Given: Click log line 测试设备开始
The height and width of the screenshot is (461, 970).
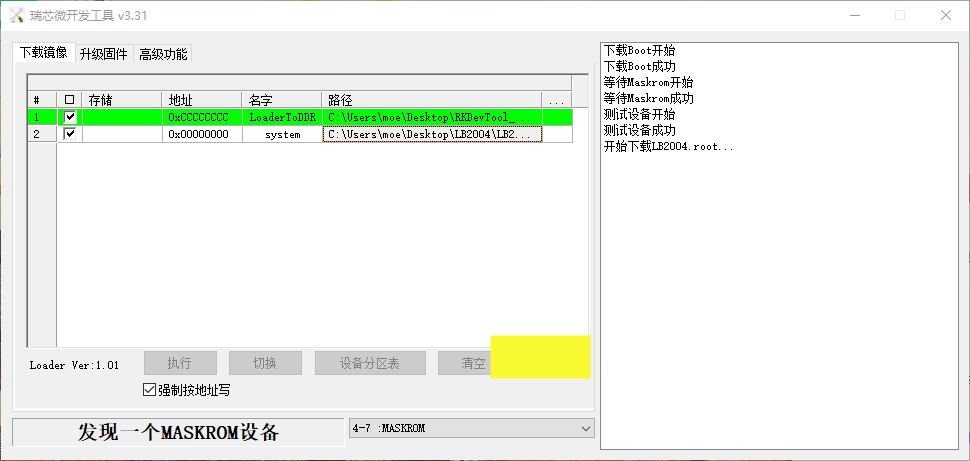Looking at the screenshot, I should click(x=640, y=115).
